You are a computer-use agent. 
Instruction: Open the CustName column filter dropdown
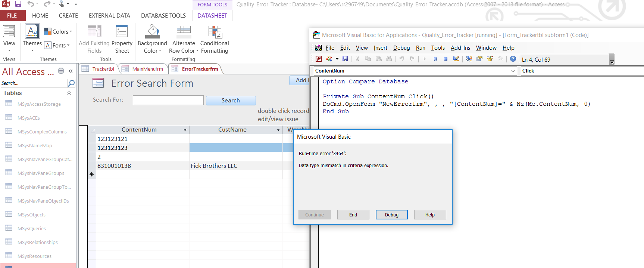(x=278, y=130)
